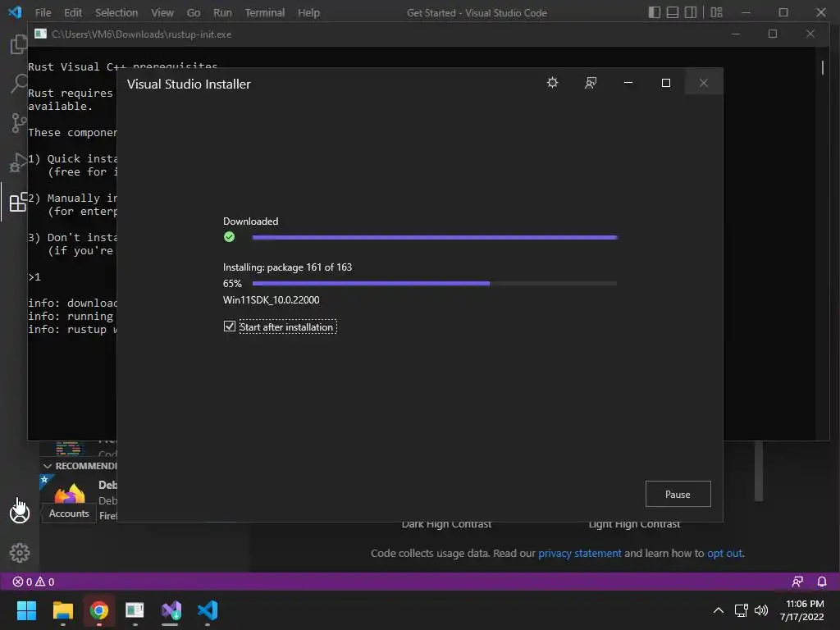
Task: Click the clock and date in taskbar
Action: [802, 610]
